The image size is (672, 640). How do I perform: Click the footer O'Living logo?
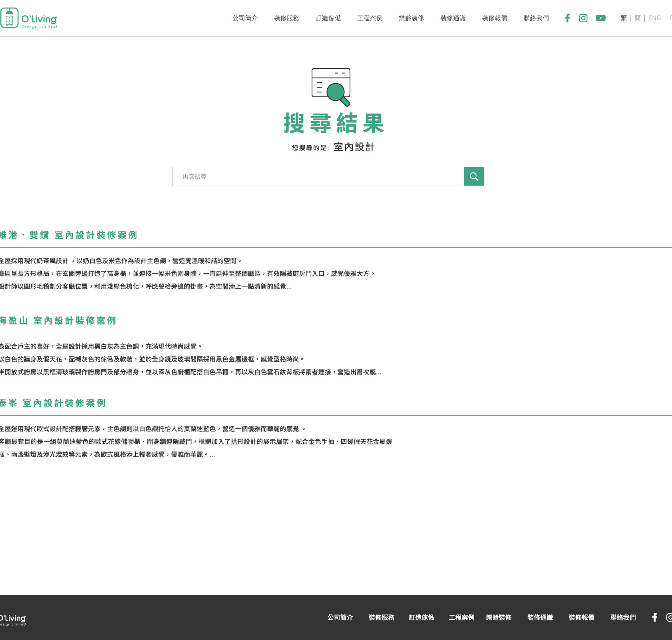pos(13,619)
